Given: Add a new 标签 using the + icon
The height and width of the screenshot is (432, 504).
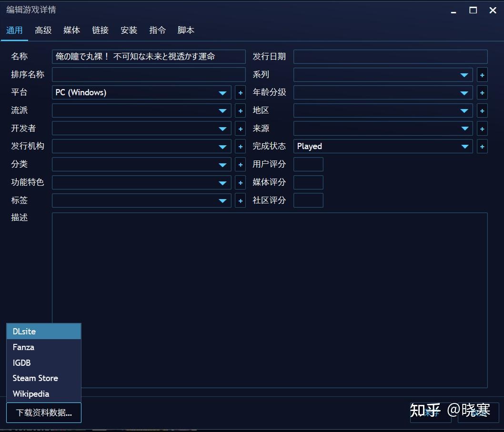Looking at the screenshot, I should [x=240, y=201].
